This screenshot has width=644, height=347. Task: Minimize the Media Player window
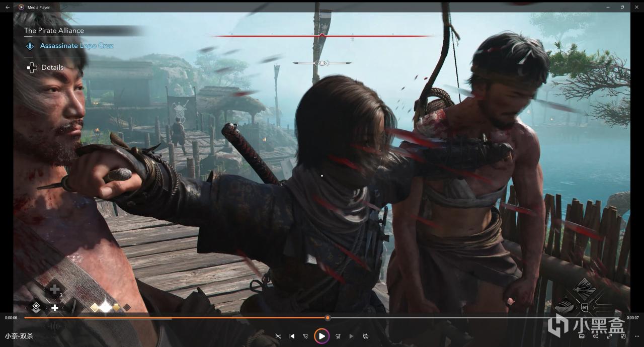[608, 7]
